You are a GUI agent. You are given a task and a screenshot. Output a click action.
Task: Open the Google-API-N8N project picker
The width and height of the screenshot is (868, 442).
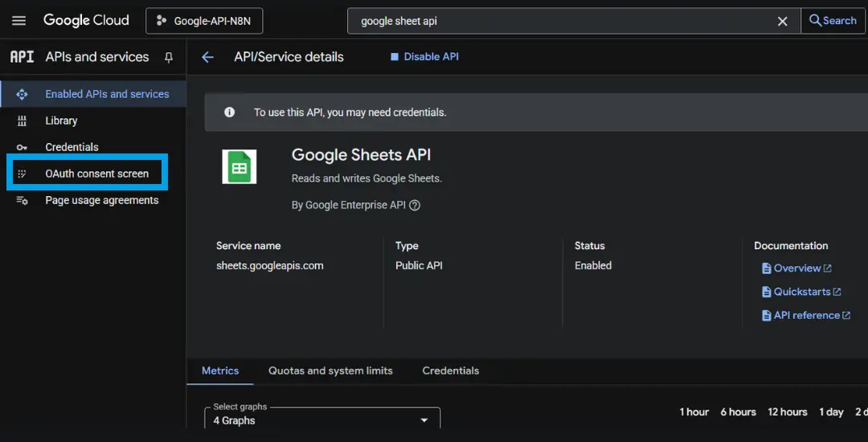204,21
